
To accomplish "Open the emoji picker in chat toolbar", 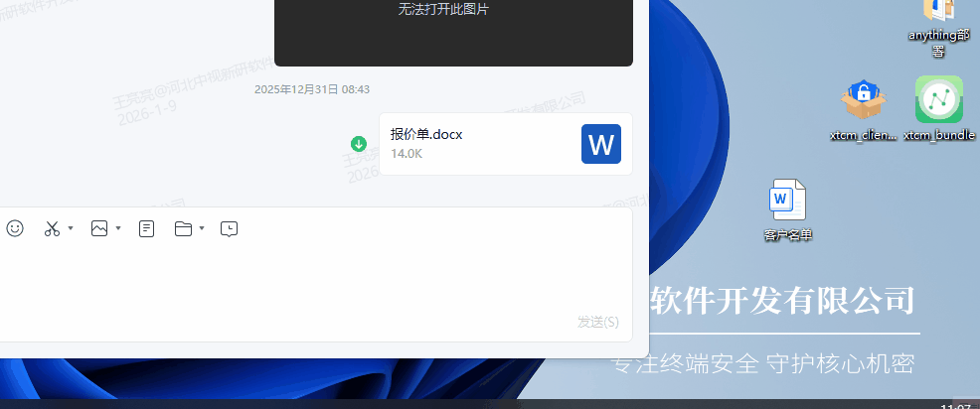I will [x=15, y=228].
